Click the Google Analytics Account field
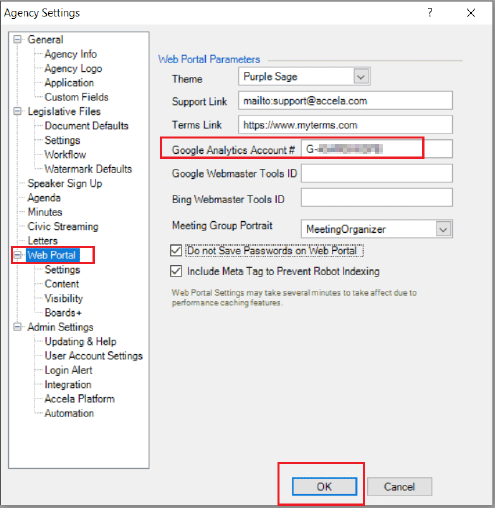Screen dimensions: 495x508 tap(377, 149)
